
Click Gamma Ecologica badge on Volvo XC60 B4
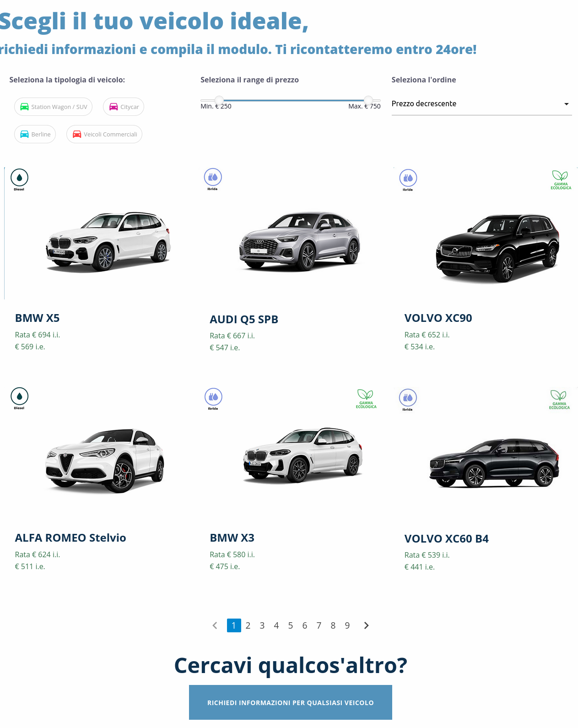(559, 400)
